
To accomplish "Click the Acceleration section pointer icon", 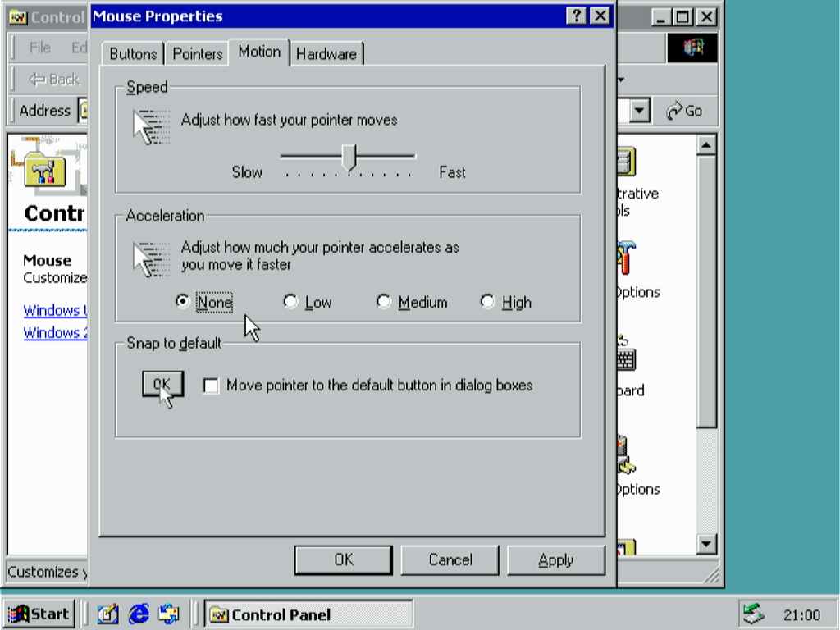I will coord(151,259).
